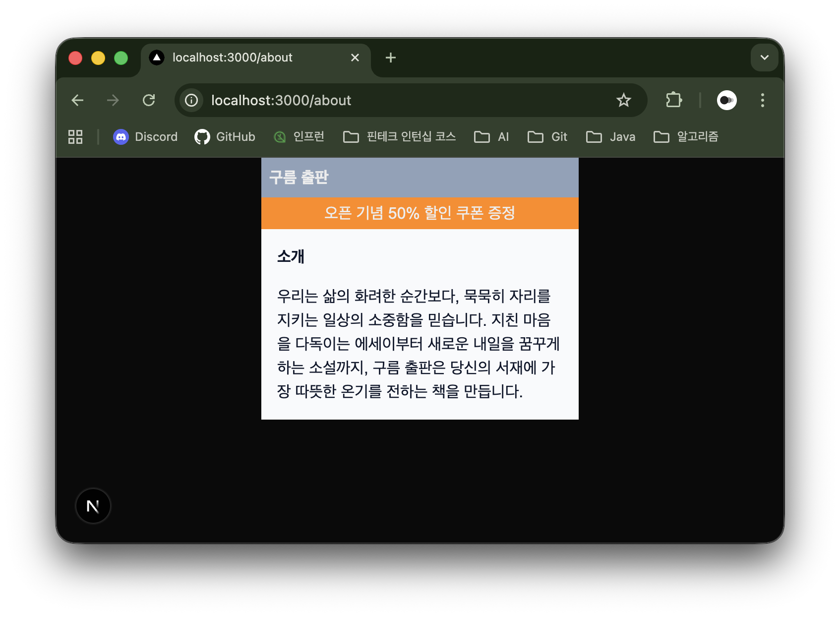
Task: Open the Java bookmark folder
Action: [x=610, y=137]
